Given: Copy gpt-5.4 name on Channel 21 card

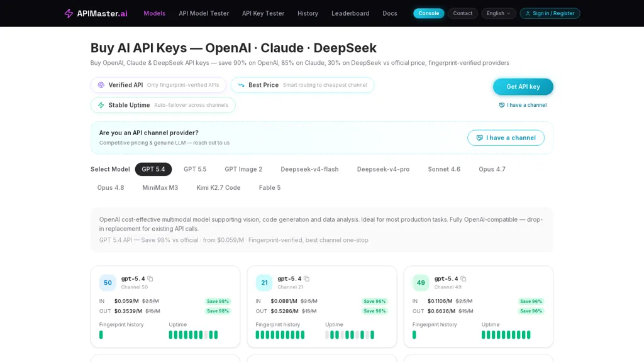Looking at the screenshot, I should pyautogui.click(x=307, y=278).
